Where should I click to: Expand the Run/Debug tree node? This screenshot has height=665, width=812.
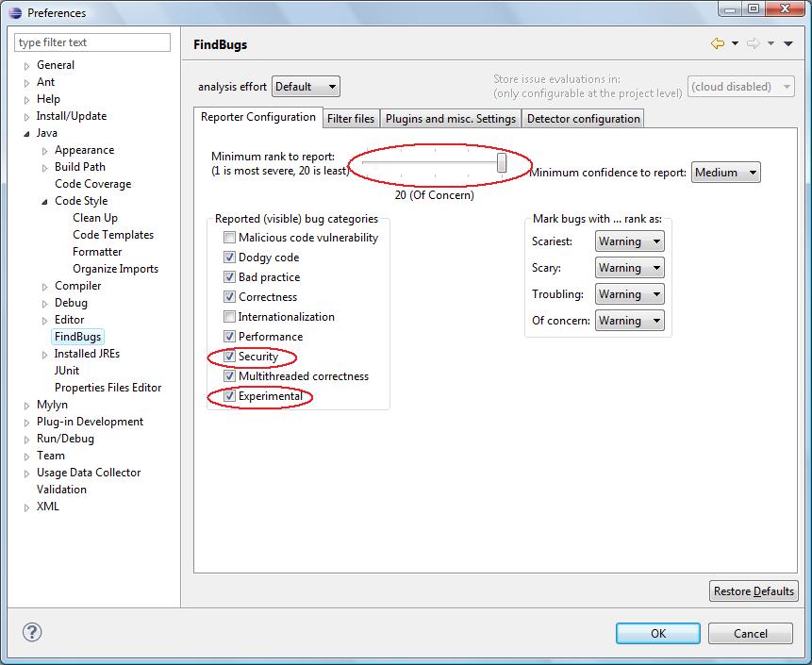pos(27,440)
